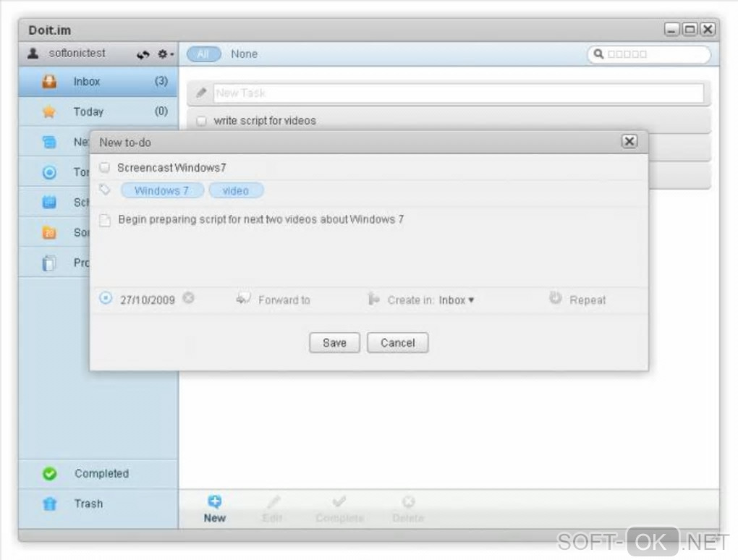The height and width of the screenshot is (560, 738).
Task: Select the calendar sidebar icon
Action: 49,203
